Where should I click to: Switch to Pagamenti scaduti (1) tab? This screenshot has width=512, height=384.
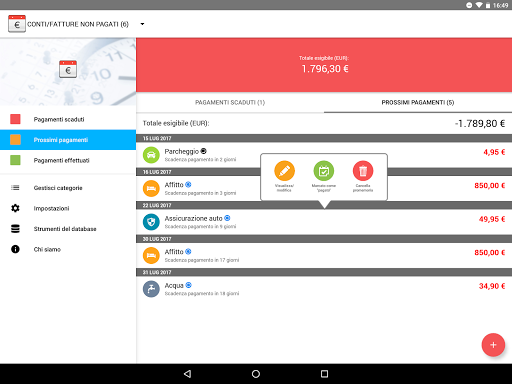[230, 102]
